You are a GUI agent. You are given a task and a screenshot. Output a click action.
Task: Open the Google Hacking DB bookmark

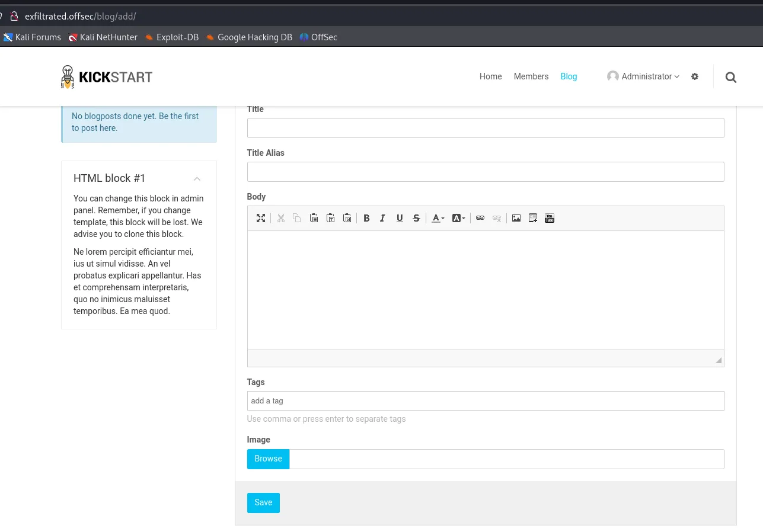point(249,37)
